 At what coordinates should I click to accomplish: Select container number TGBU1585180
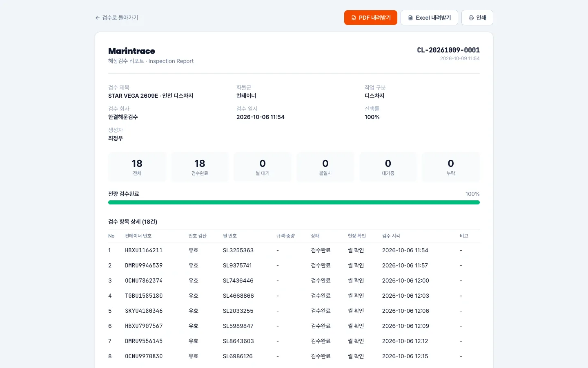click(x=144, y=296)
